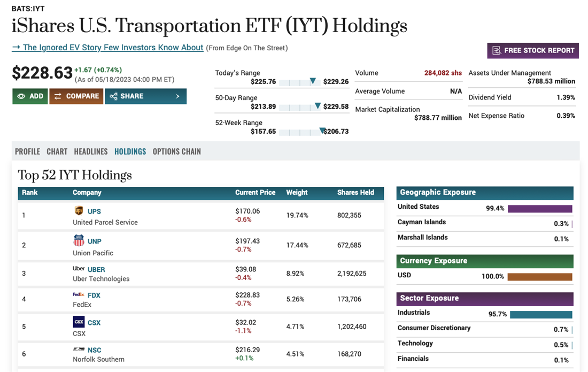Open the Ignored EV Story link
Screen dimensions: 588x372
click(x=107, y=48)
